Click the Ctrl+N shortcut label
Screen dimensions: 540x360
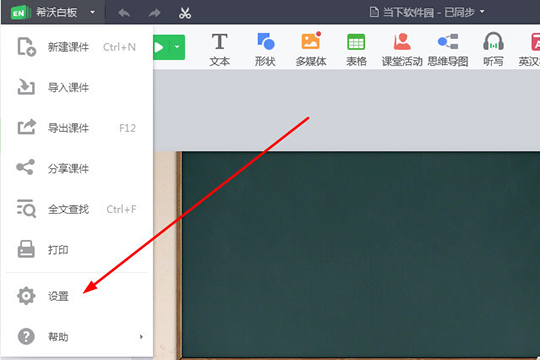pos(120,47)
